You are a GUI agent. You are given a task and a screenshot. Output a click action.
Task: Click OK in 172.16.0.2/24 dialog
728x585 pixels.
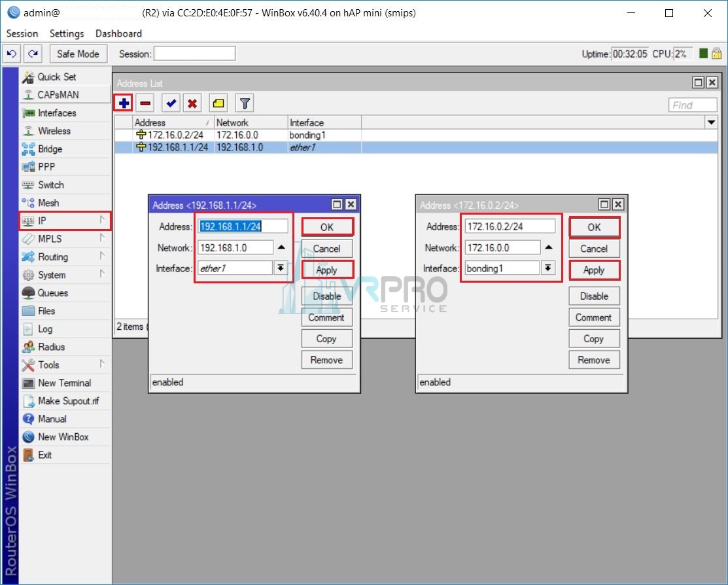click(x=595, y=227)
